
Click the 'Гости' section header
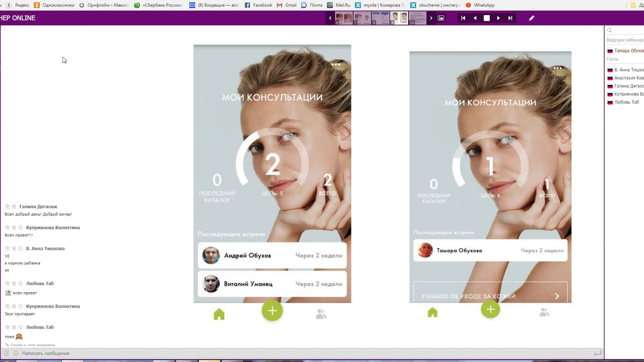612,59
